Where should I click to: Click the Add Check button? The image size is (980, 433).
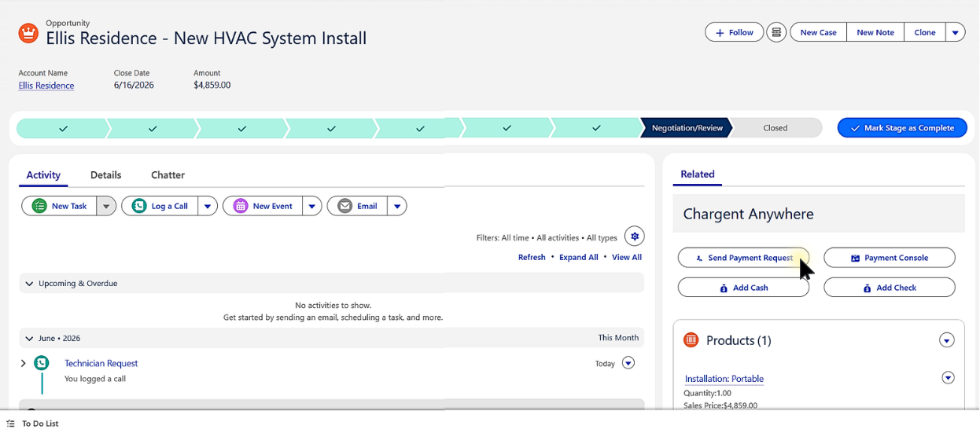(890, 288)
